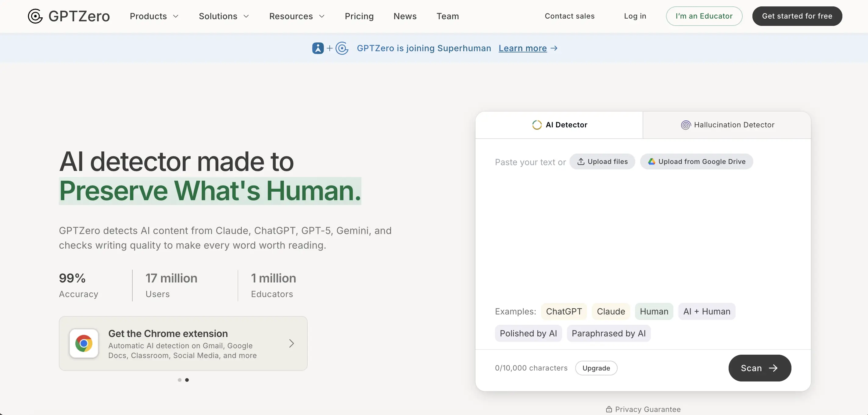Switch to the AI Detector tab
The width and height of the screenshot is (868, 415).
559,125
